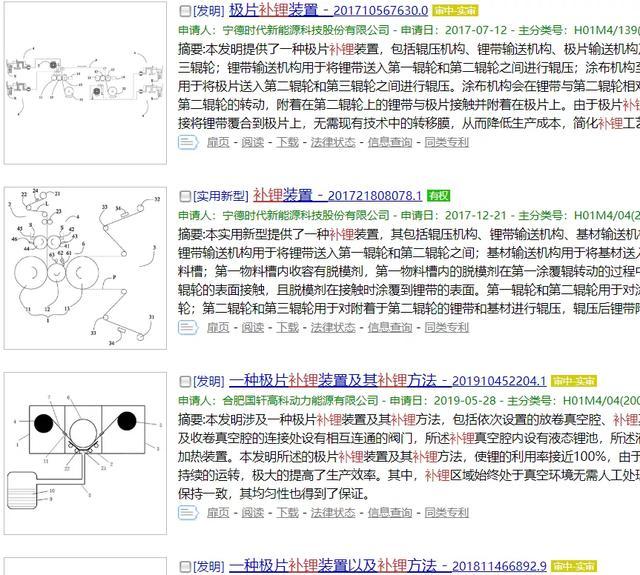Tick the checkbox beside patent 201811466892.9
640x575 pixels.
tap(185, 566)
